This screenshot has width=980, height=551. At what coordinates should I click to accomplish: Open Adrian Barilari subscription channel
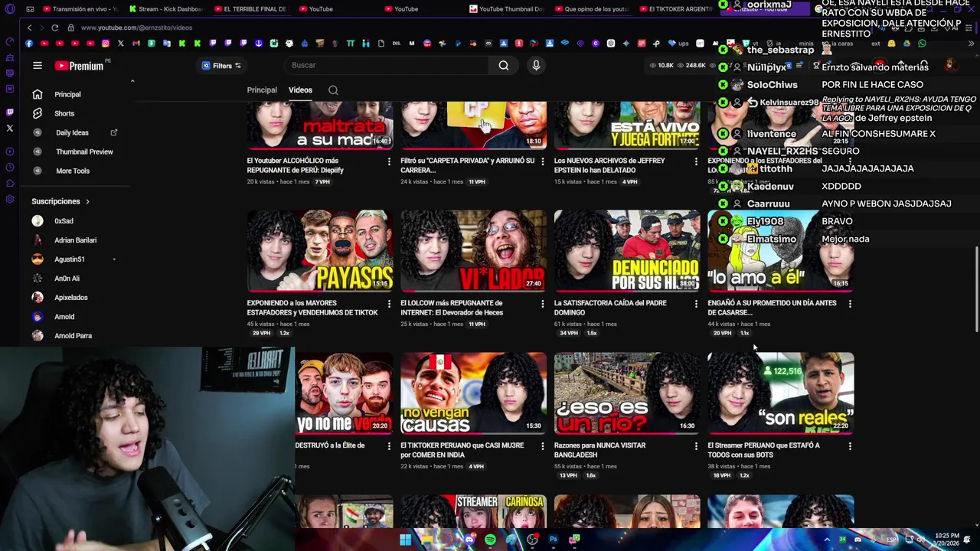(x=77, y=240)
